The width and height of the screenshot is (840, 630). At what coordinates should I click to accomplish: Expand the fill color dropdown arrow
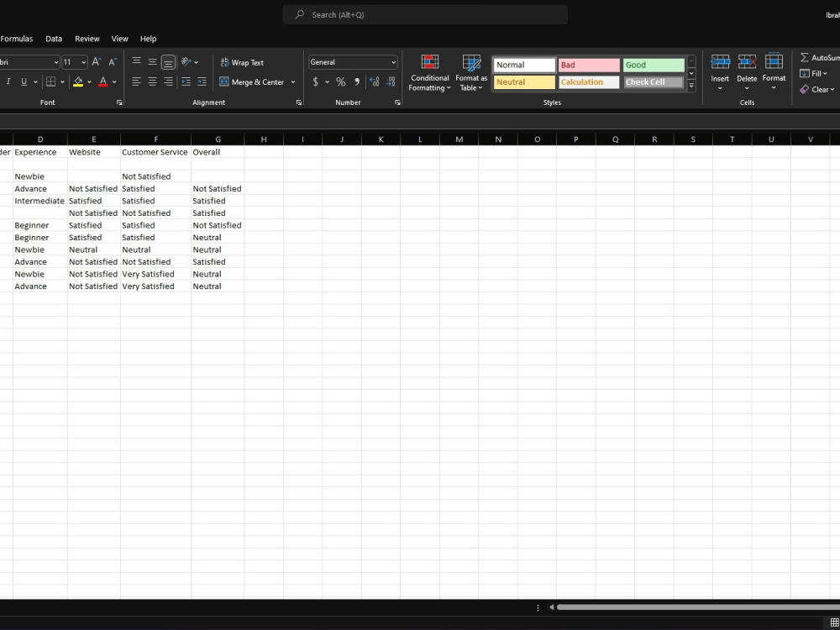click(x=89, y=82)
